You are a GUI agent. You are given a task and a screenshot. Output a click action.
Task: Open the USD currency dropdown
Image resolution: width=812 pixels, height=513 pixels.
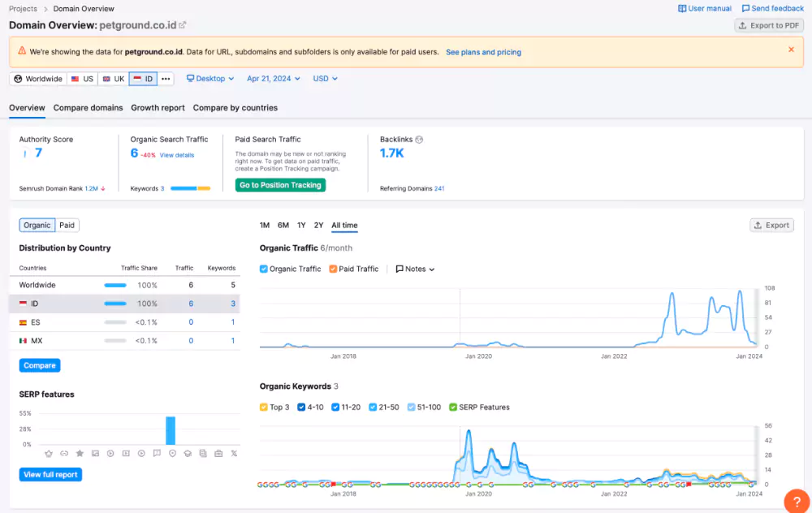pos(325,79)
